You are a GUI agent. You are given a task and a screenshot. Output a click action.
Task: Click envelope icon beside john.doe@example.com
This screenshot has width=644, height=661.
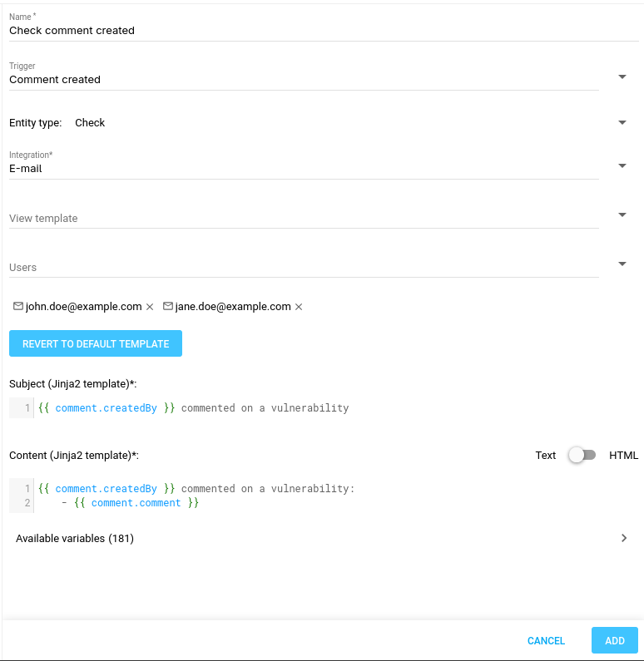(x=18, y=307)
